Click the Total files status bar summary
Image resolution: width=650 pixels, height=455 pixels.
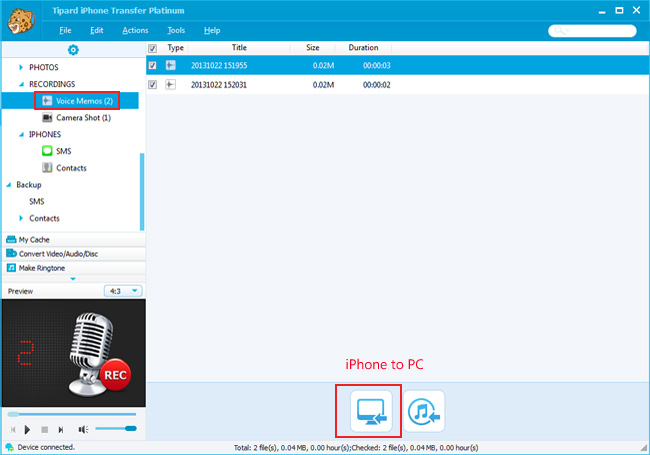pos(356,448)
